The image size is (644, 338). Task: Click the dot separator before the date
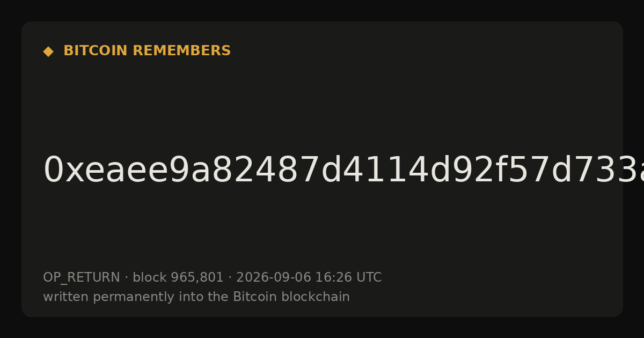[x=230, y=278]
